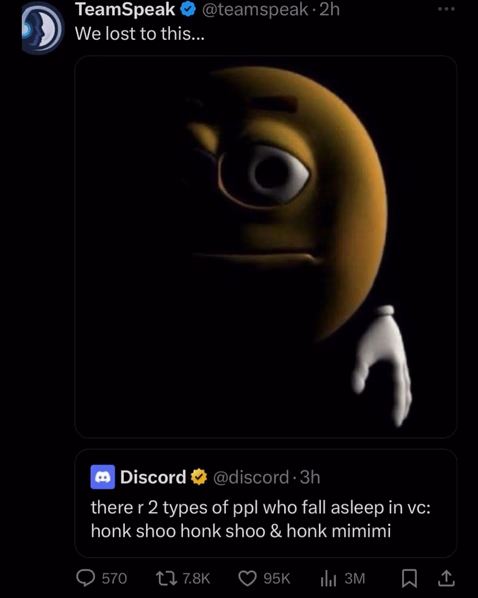Open the 3h timestamp of quoted tweet
478x598 pixels.
[x=310, y=477]
